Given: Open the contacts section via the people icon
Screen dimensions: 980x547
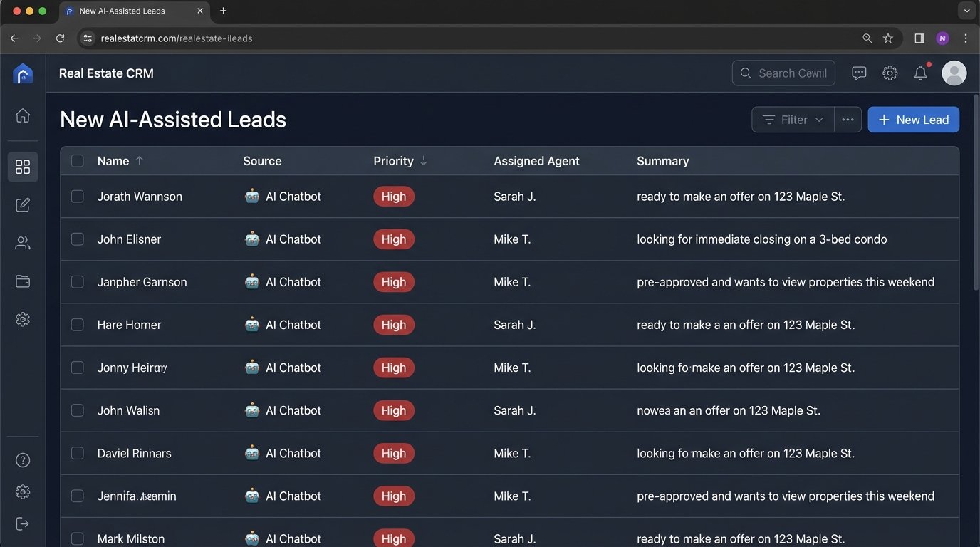Looking at the screenshot, I should tap(23, 243).
